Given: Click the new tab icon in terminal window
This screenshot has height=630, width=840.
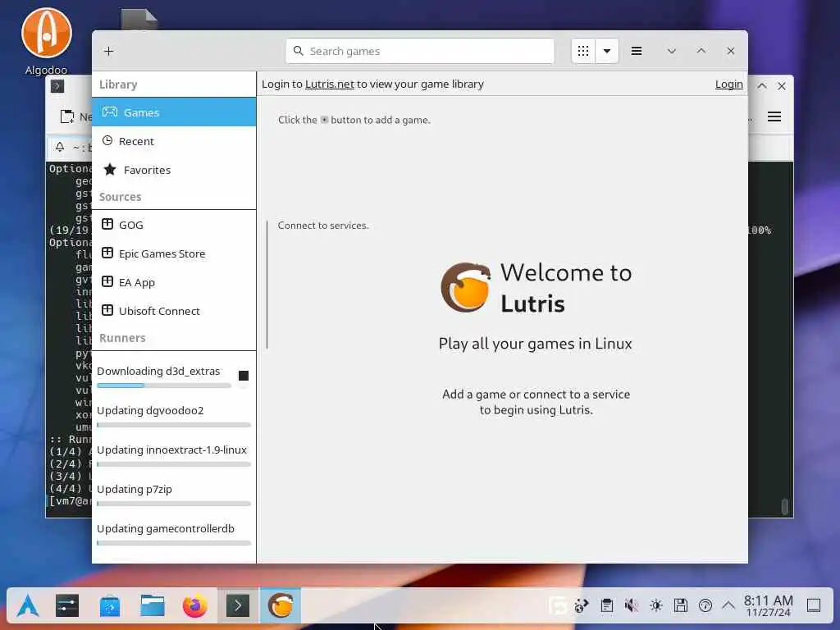Looking at the screenshot, I should click(x=67, y=116).
